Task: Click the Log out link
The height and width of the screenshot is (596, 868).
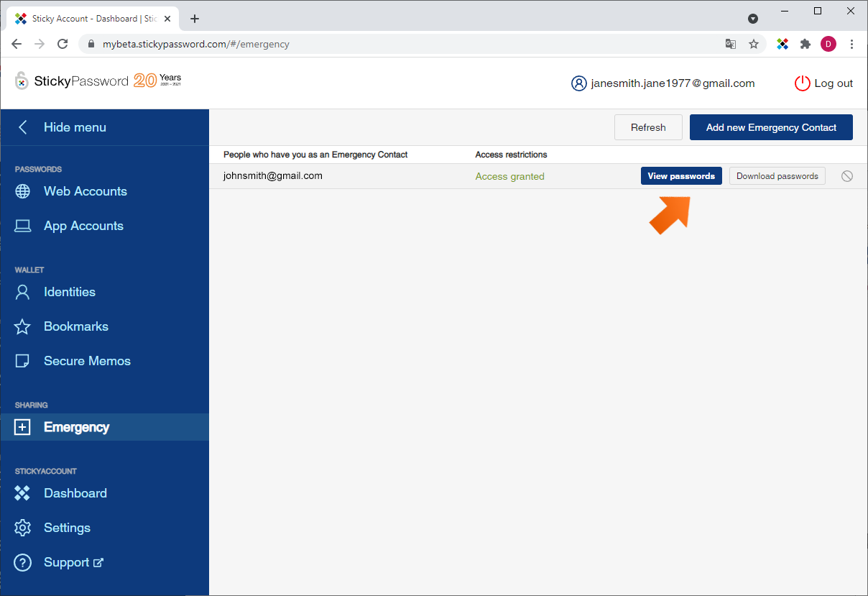Action: (x=834, y=83)
